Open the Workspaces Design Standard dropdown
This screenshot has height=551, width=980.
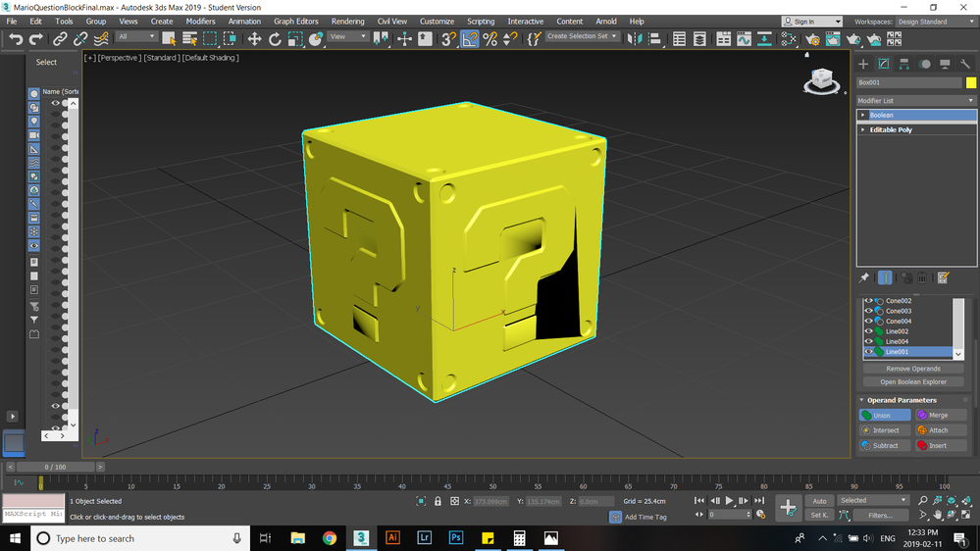pyautogui.click(x=936, y=22)
